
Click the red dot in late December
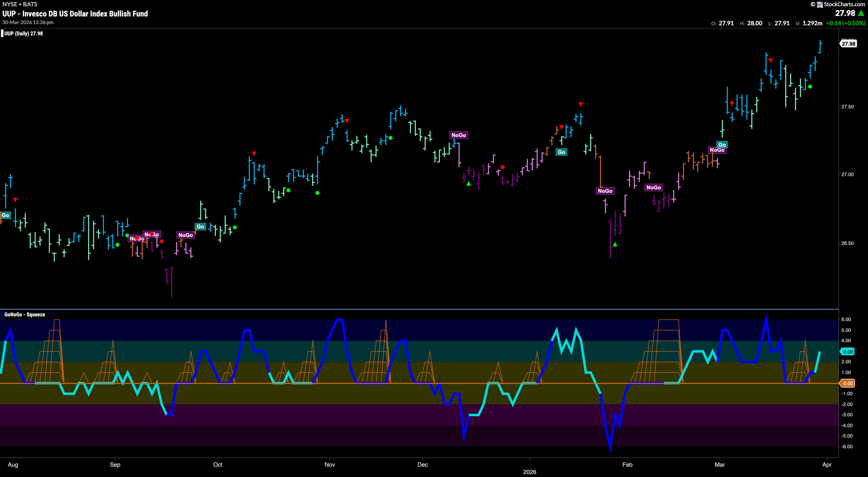(502, 167)
